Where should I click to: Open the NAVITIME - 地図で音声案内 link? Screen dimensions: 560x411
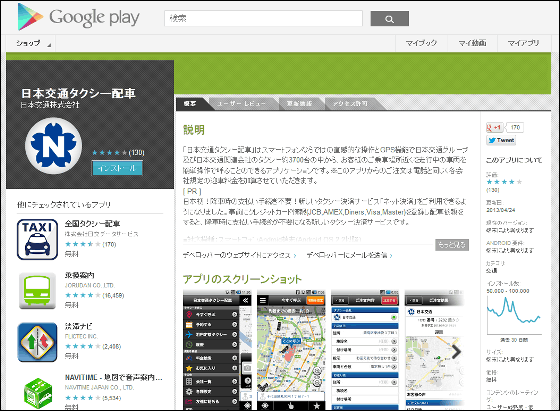point(114,377)
